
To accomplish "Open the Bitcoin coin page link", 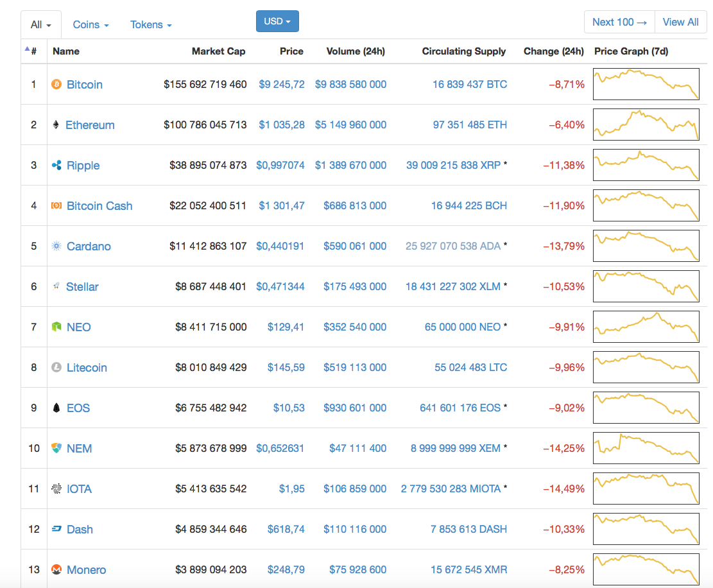I will click(x=85, y=85).
